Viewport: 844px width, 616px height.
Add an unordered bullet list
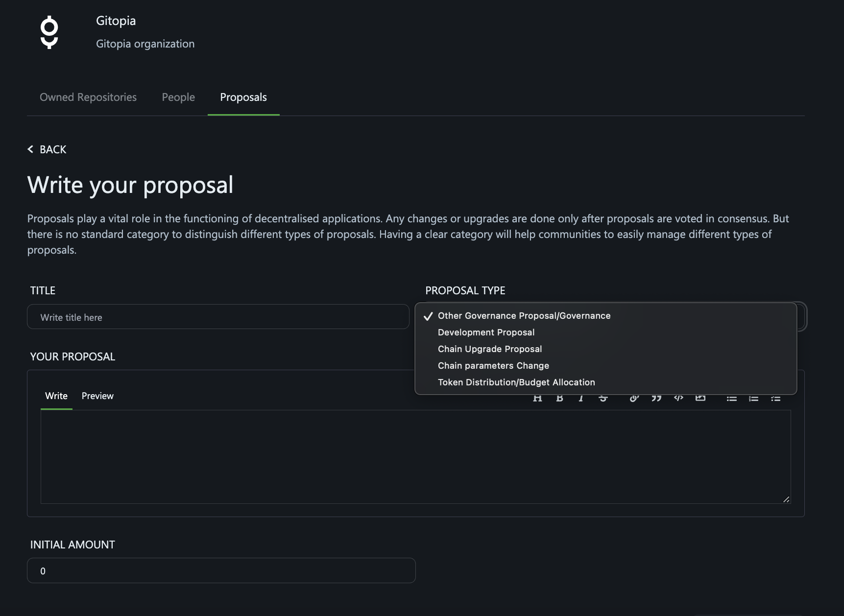pyautogui.click(x=732, y=399)
